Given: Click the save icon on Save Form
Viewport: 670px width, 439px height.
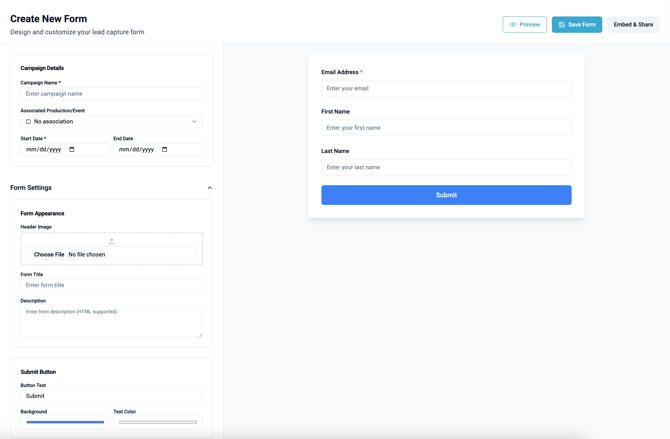Looking at the screenshot, I should point(562,25).
